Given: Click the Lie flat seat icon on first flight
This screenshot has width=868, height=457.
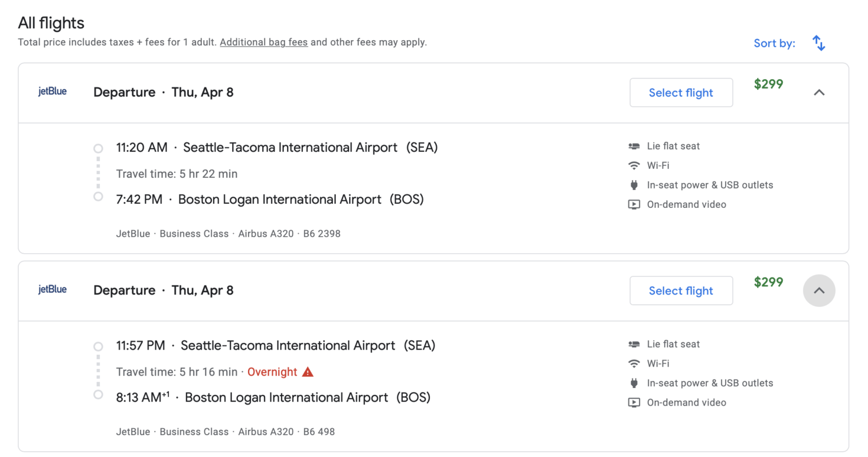Looking at the screenshot, I should click(634, 146).
